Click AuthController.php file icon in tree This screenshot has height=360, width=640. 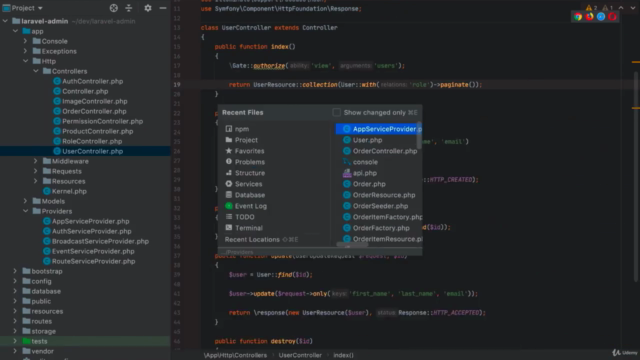click(57, 81)
